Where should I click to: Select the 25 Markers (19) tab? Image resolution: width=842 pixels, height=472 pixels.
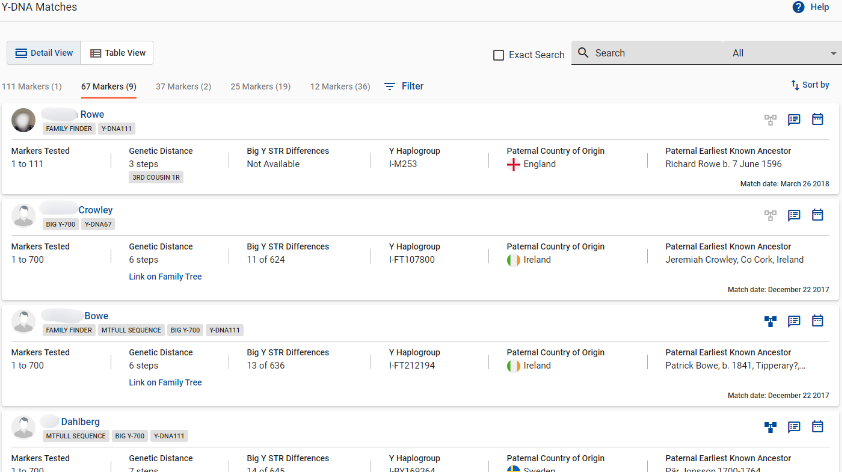pyautogui.click(x=260, y=86)
